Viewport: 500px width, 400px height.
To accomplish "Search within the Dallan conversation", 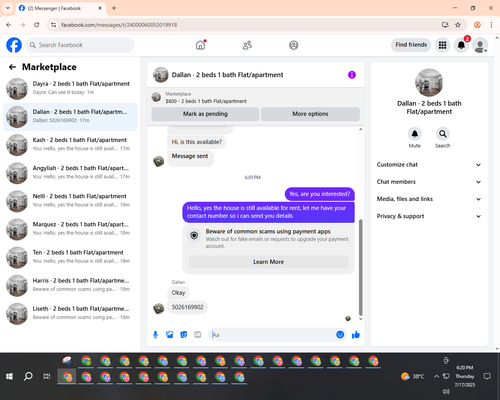I will pos(443,134).
